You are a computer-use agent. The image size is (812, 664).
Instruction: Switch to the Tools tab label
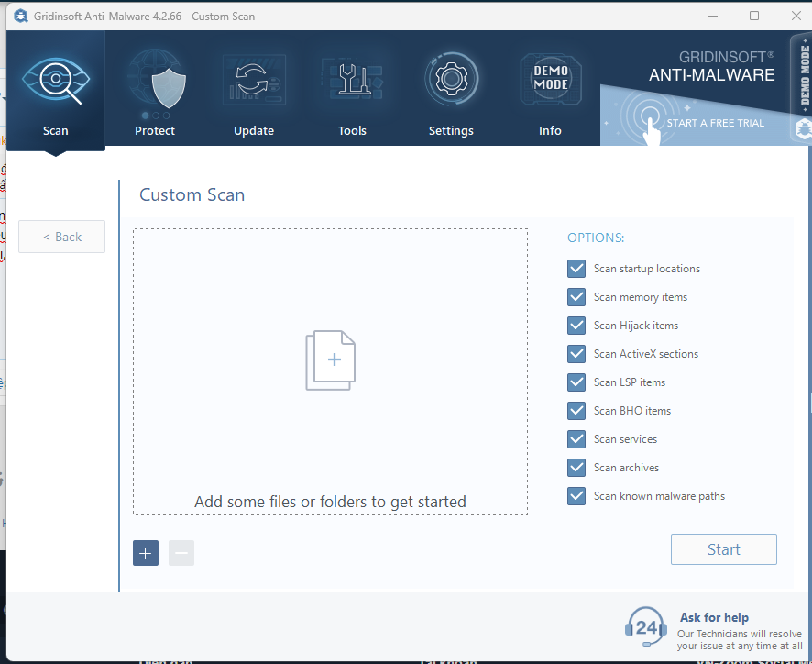[x=352, y=130]
